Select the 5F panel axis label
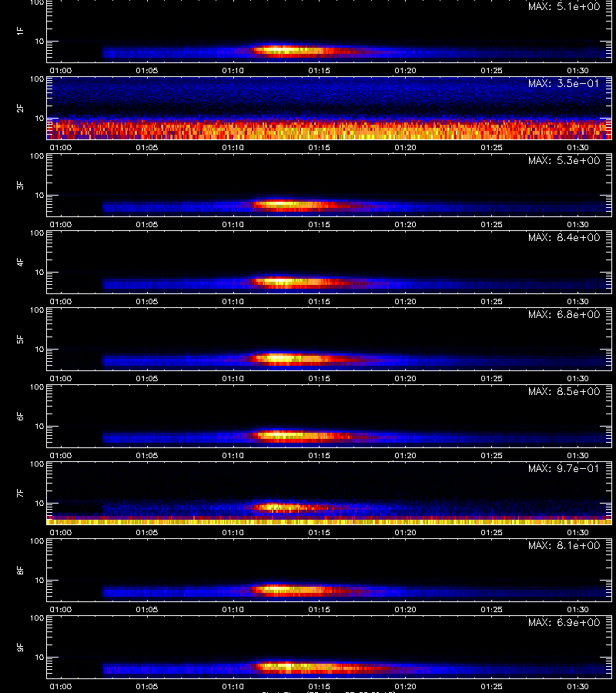Viewport: 616px width, 693px height. click(20, 339)
